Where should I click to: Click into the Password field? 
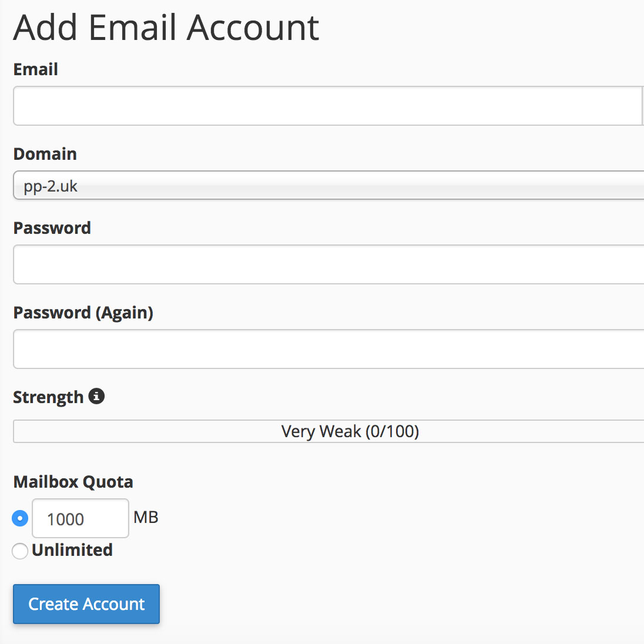click(328, 264)
